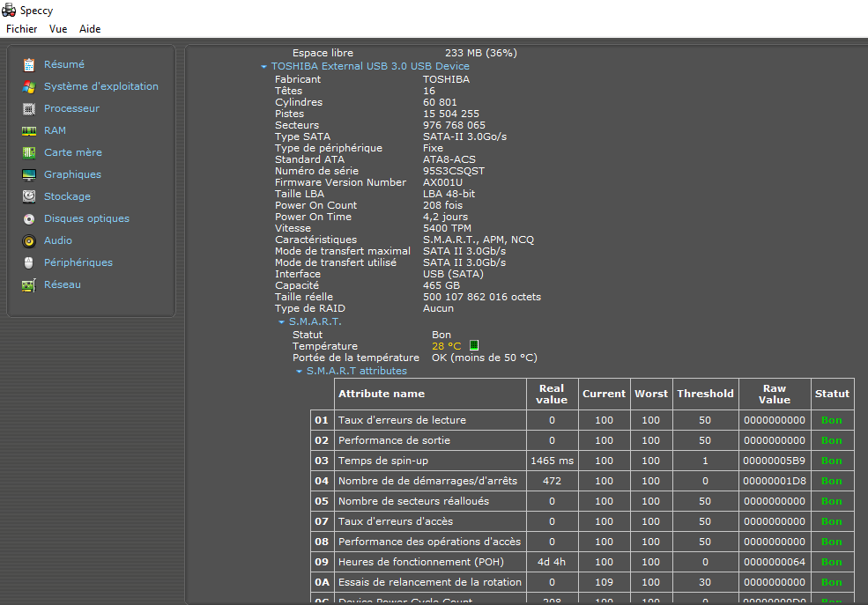Click the Threshold column header
868x605 pixels.
[705, 394]
